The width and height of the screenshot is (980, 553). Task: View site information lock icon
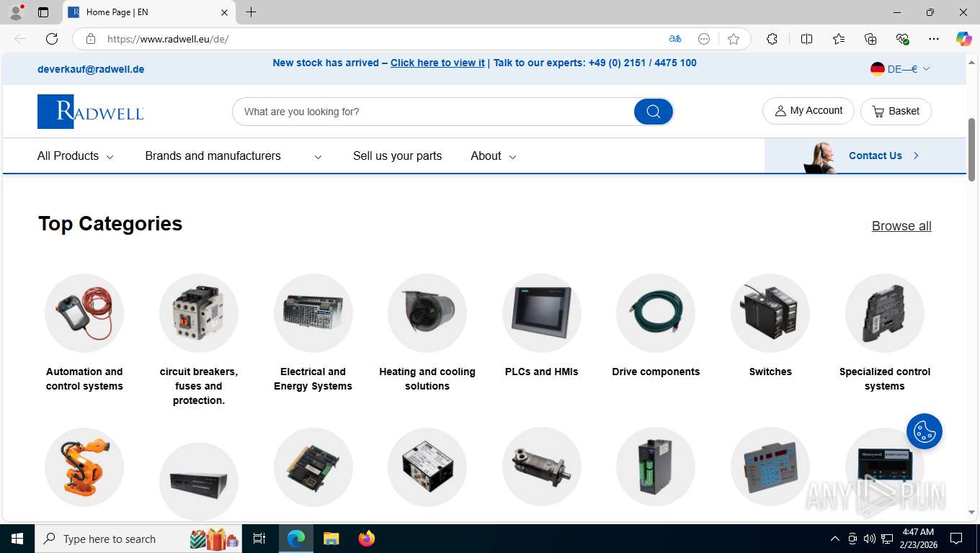(91, 39)
